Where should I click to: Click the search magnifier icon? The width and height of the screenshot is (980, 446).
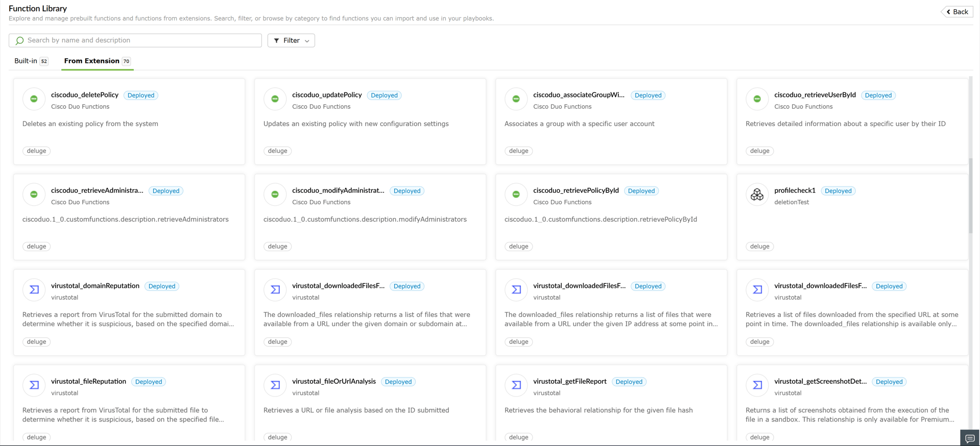[x=19, y=40]
